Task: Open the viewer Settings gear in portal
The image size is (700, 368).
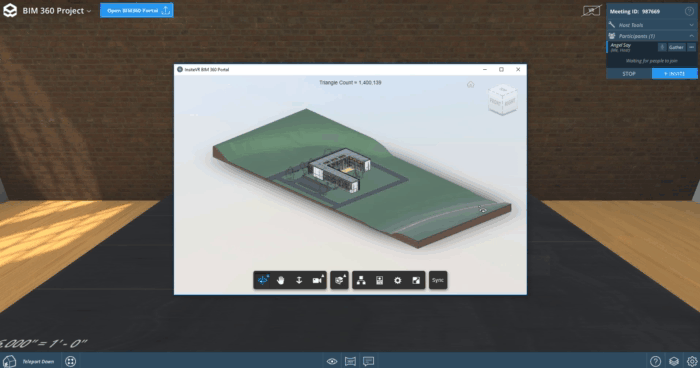Action: tap(398, 280)
